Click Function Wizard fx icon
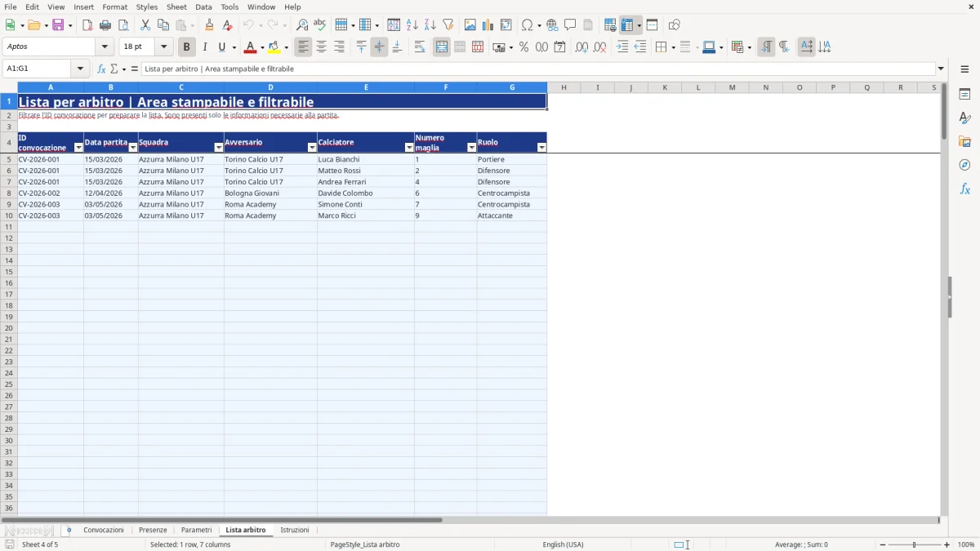 pos(101,69)
